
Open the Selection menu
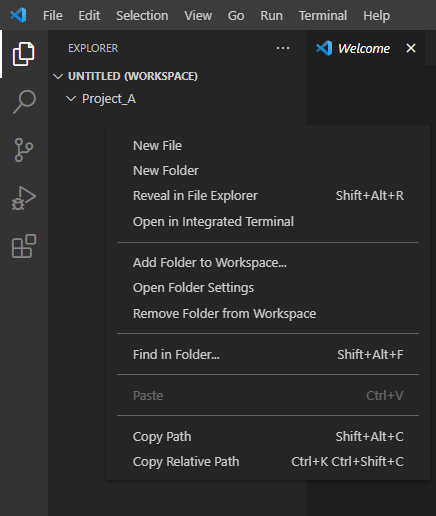[142, 16]
